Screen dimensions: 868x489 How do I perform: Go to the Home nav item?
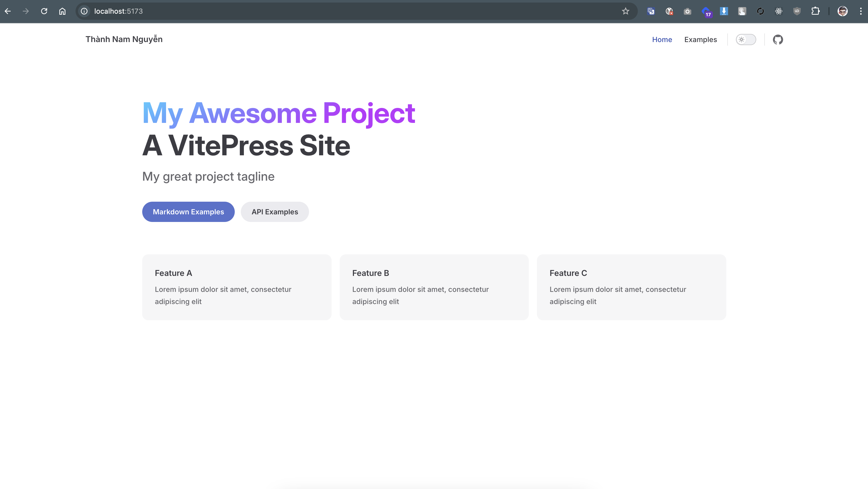662,40
